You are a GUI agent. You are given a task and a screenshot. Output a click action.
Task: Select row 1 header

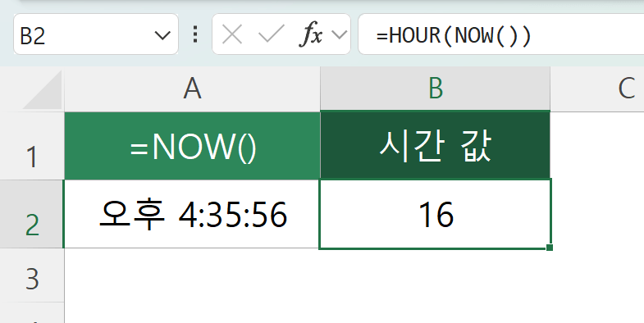pyautogui.click(x=32, y=146)
